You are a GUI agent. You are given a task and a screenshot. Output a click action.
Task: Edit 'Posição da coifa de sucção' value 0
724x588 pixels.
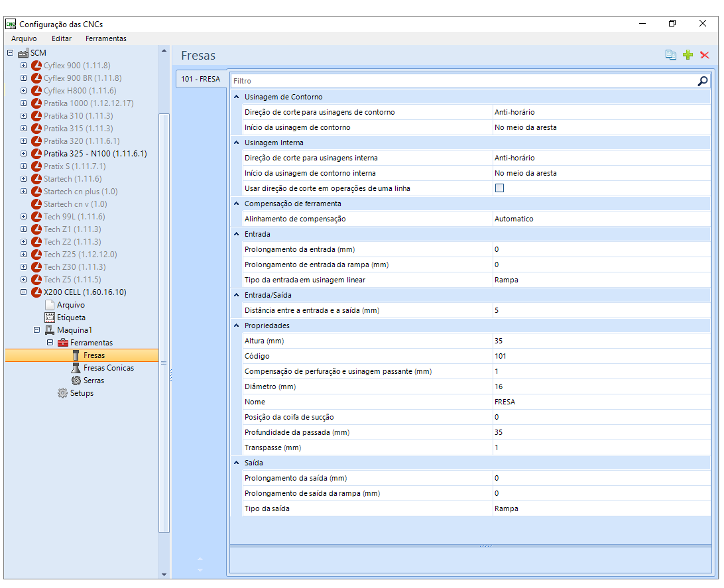point(601,417)
